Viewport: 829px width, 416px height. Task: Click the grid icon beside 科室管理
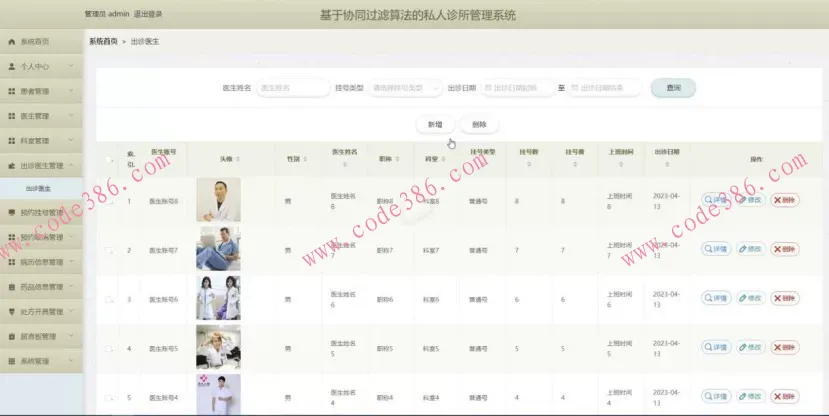click(12, 141)
